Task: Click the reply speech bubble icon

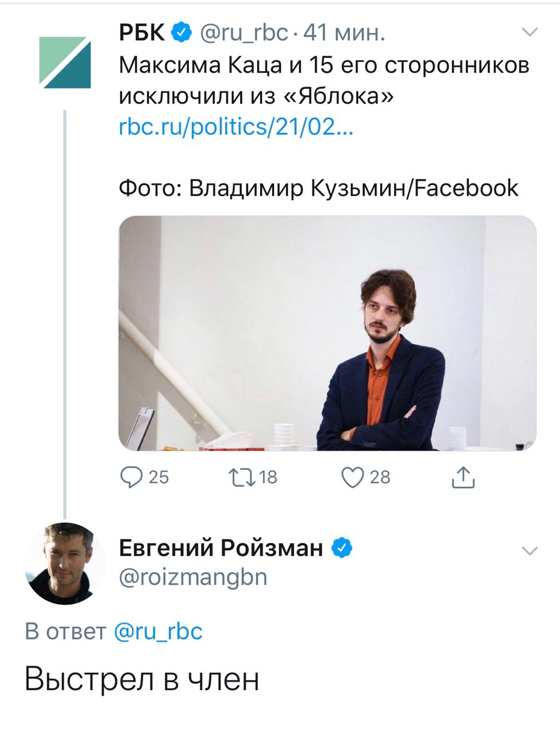Action: point(132,477)
